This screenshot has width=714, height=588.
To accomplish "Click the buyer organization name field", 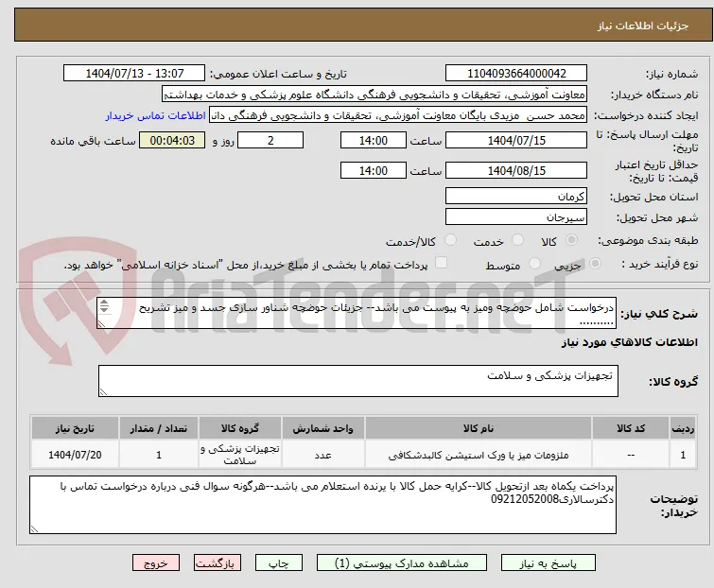I will click(374, 95).
